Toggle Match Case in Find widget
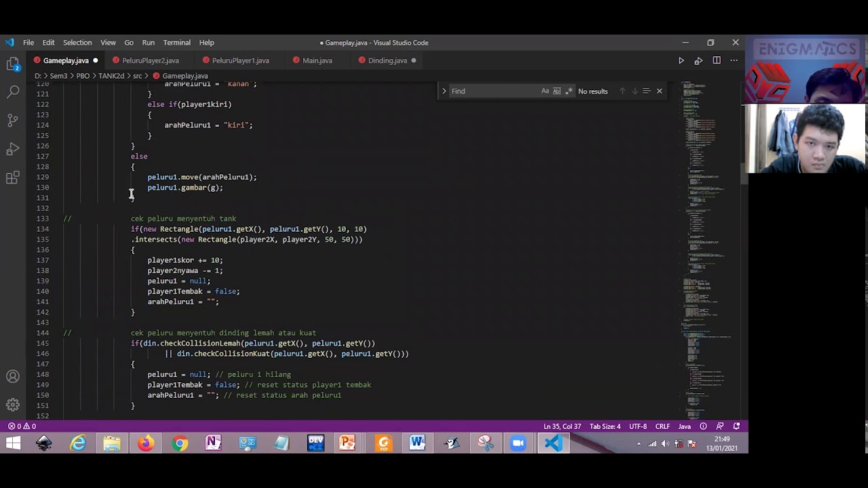This screenshot has height=488, width=868. [545, 91]
